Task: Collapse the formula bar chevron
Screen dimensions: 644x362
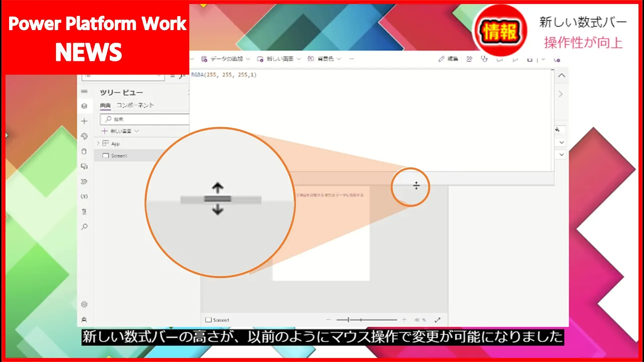Action: (x=562, y=75)
